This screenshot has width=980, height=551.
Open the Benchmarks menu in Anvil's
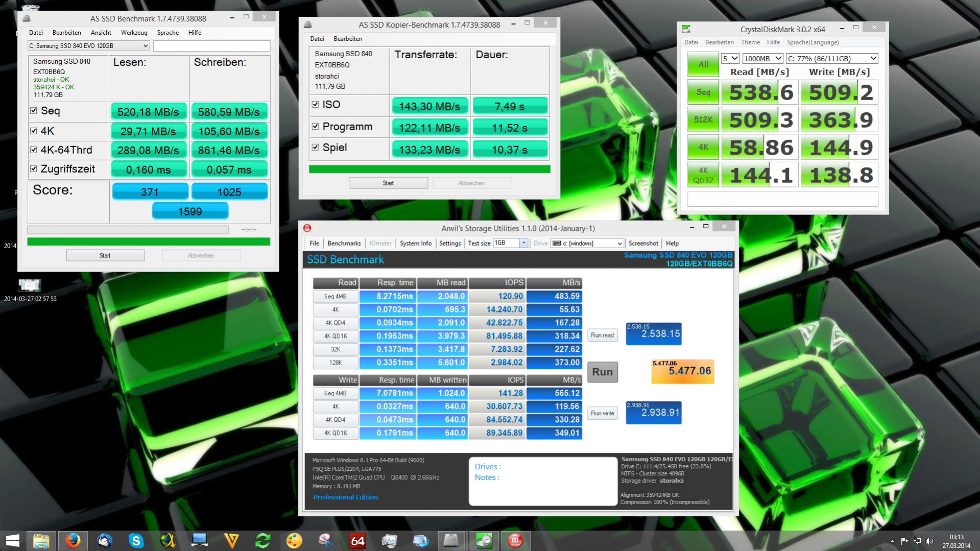coord(344,243)
